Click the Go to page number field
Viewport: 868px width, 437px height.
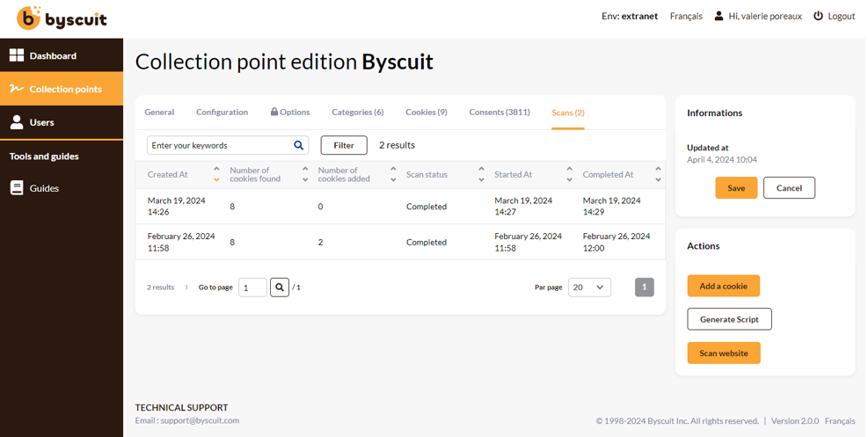(x=253, y=288)
